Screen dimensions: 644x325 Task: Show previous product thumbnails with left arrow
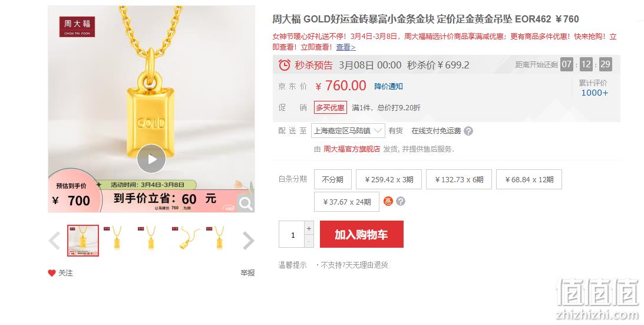pos(54,241)
